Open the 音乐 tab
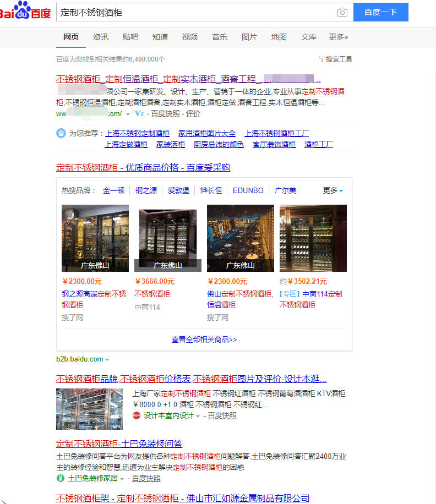436x504 pixels. [220, 37]
